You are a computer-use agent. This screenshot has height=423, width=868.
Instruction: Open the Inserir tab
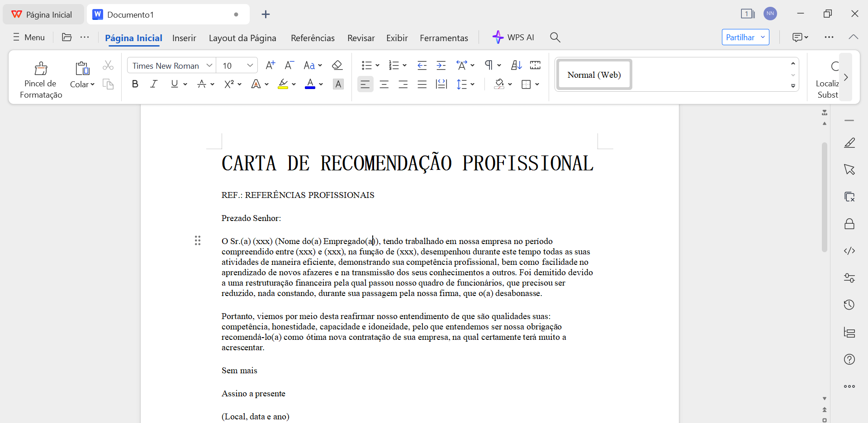[184, 38]
